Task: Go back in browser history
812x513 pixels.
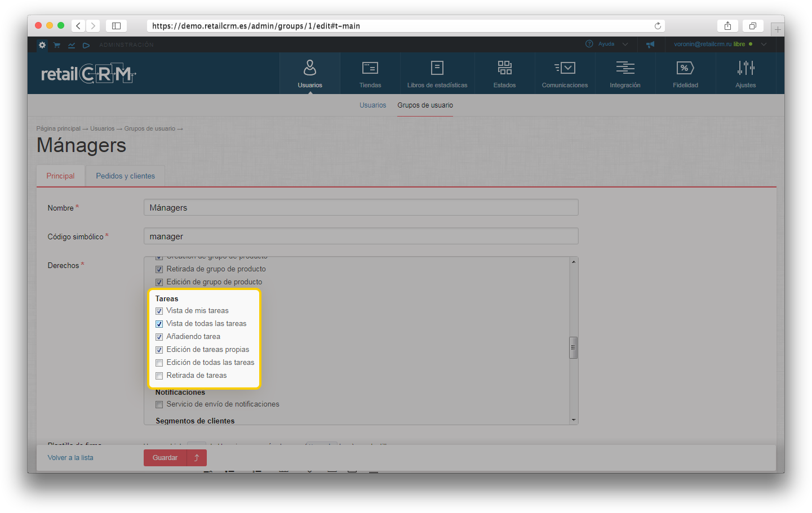Action: 78,26
